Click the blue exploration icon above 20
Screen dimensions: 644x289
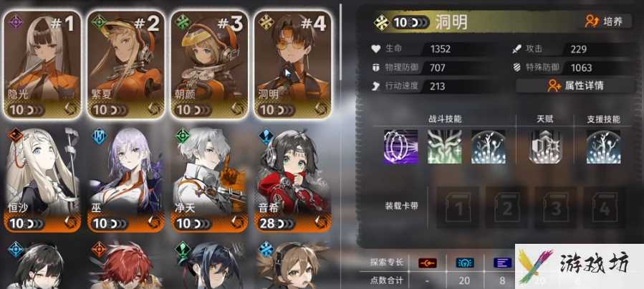tap(465, 262)
